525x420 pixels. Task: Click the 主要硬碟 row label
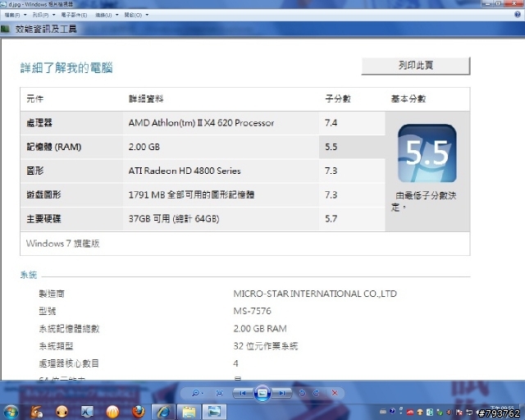click(x=43, y=219)
